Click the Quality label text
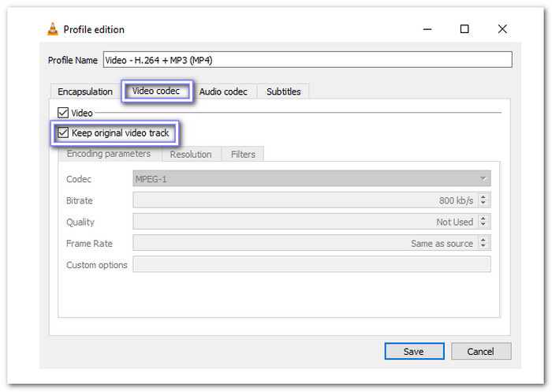 tap(80, 222)
